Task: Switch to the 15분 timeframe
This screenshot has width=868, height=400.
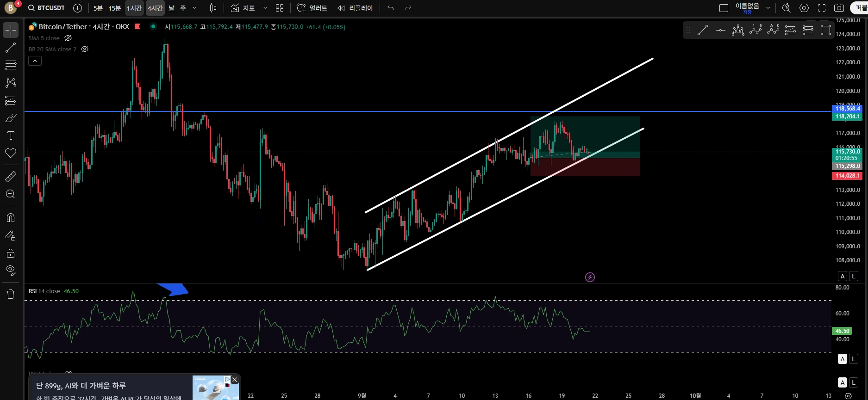Action: pos(115,8)
